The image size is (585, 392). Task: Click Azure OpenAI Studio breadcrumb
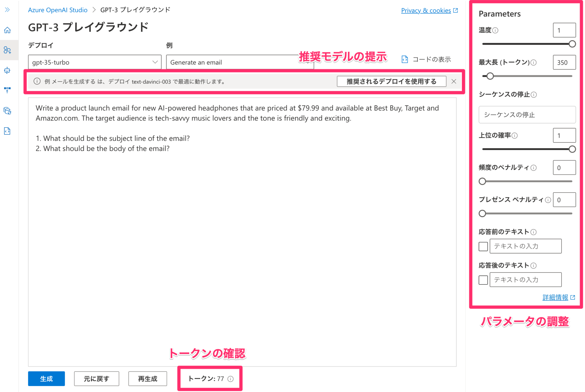58,10
